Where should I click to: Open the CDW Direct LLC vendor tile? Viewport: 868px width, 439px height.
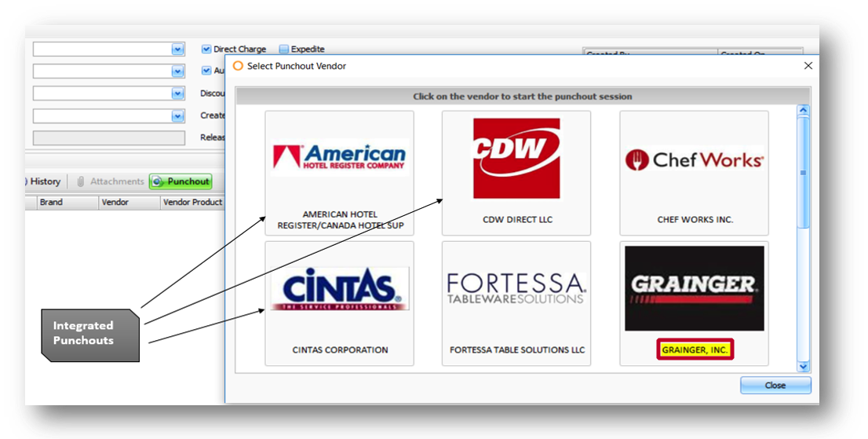pyautogui.click(x=516, y=173)
